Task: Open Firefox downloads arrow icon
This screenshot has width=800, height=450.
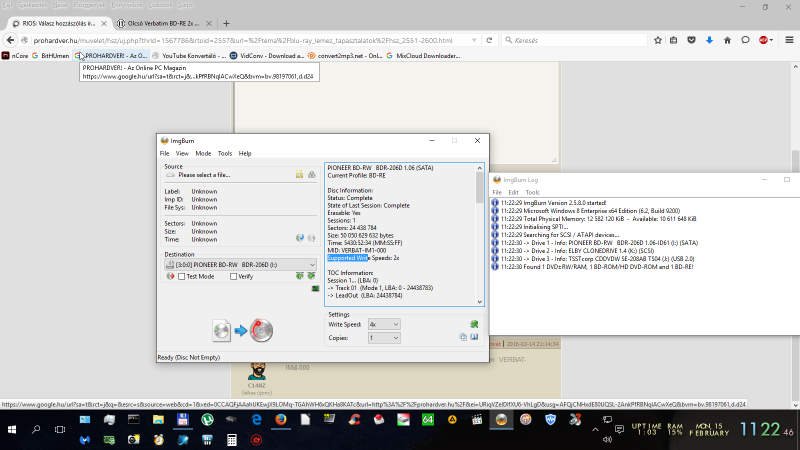Action: click(x=709, y=40)
